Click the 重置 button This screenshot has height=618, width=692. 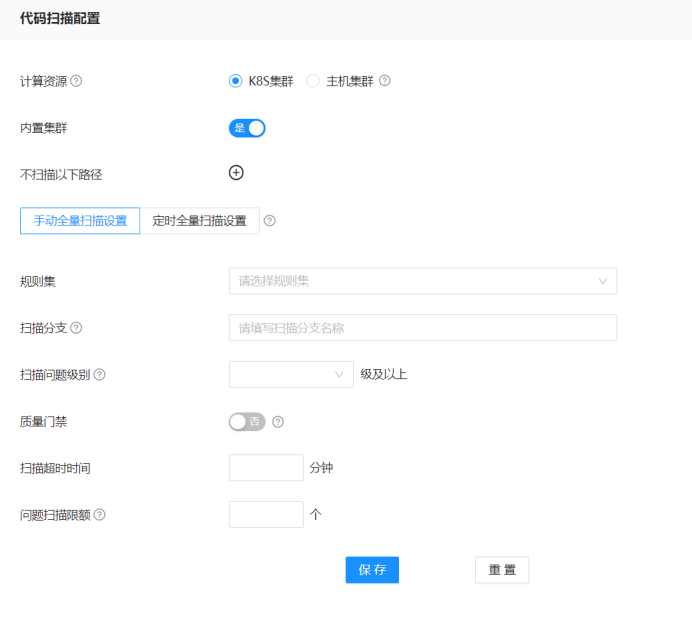click(x=501, y=569)
